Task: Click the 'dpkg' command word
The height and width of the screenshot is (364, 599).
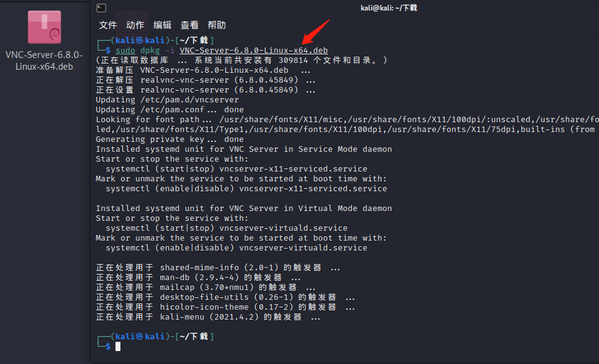Action: click(149, 51)
